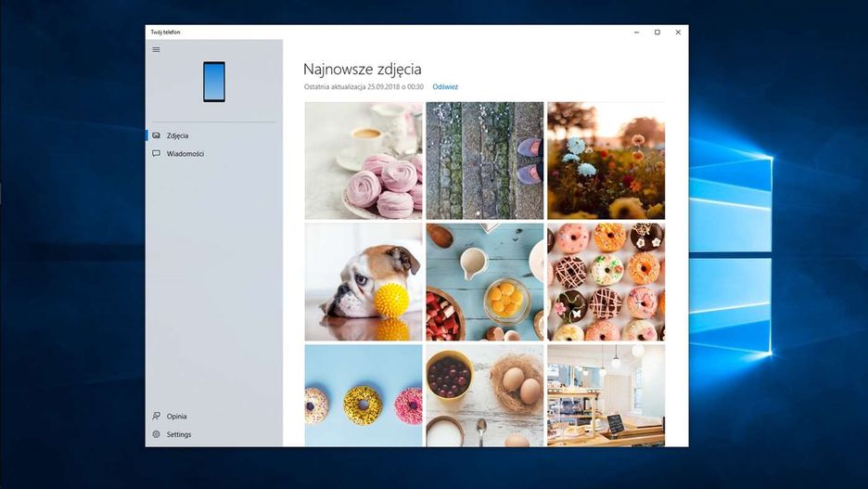Click the Settings gear icon

tap(156, 434)
